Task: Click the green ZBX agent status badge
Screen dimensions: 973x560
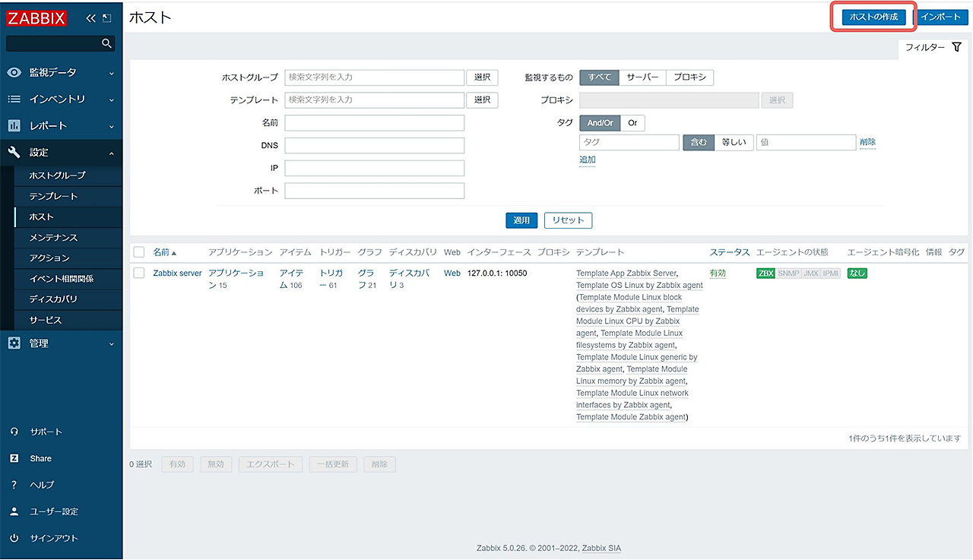Action: tap(765, 274)
